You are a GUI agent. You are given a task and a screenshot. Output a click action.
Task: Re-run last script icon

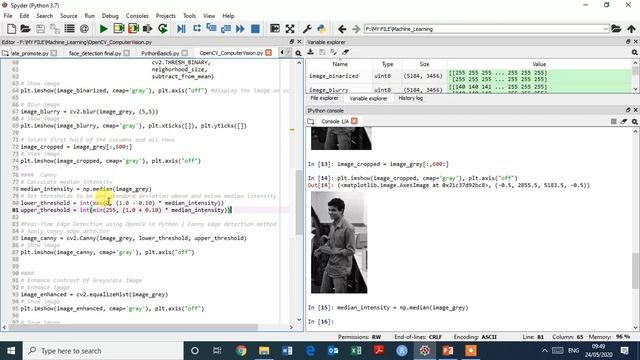(163, 29)
